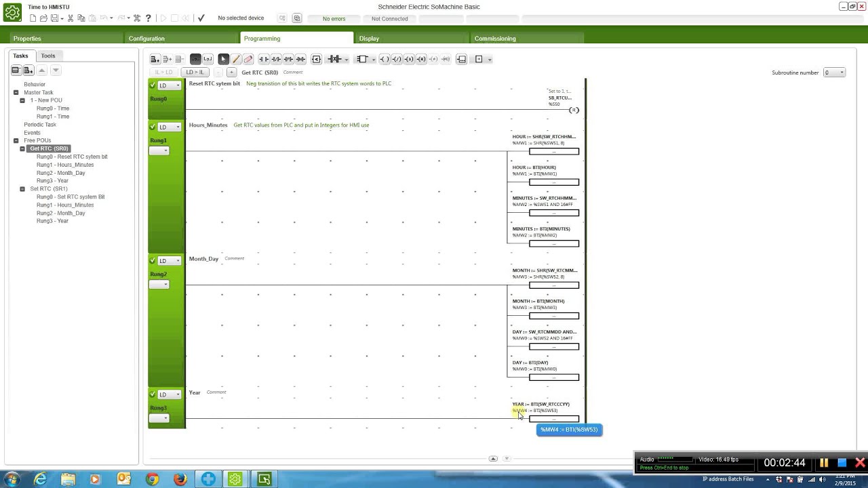Insert a comparison block

click(316, 59)
